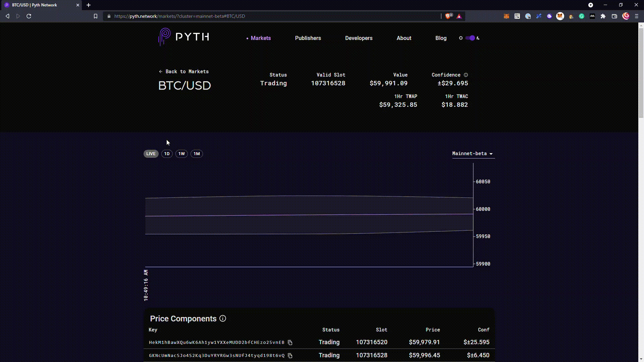Click the Pyth logo
Screen dimensions: 644x362
coord(183,37)
